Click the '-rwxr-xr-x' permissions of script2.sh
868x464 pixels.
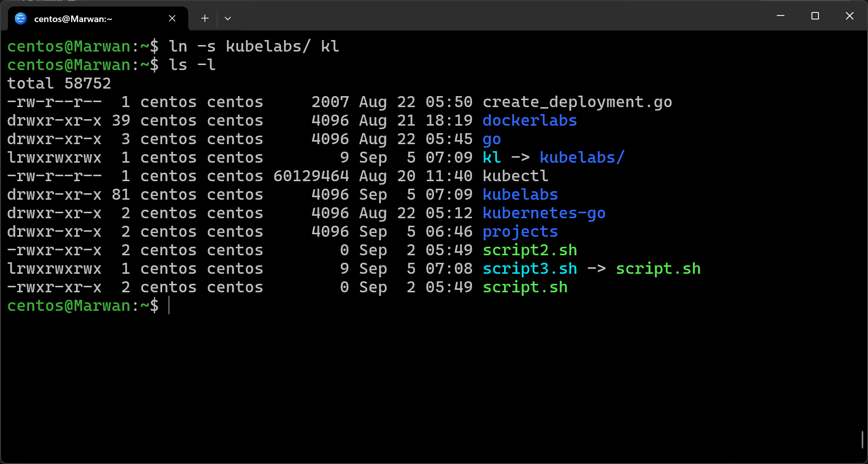tap(55, 250)
